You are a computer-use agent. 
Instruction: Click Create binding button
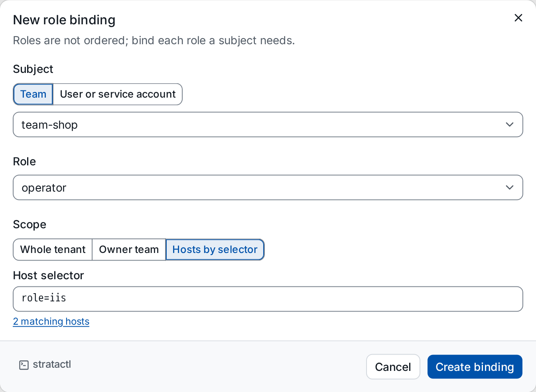(x=475, y=367)
